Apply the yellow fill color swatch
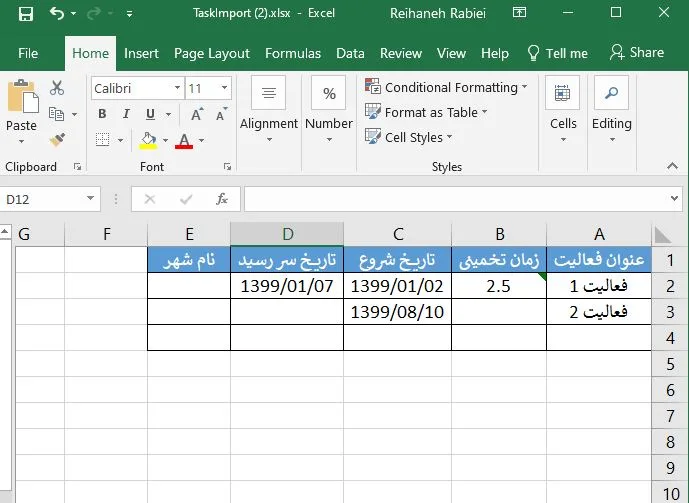 [x=149, y=141]
